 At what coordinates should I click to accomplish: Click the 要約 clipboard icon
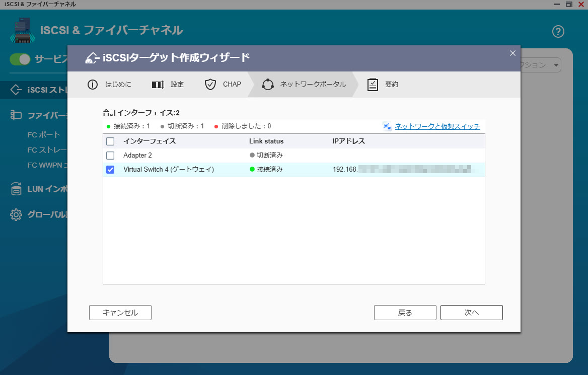point(373,85)
